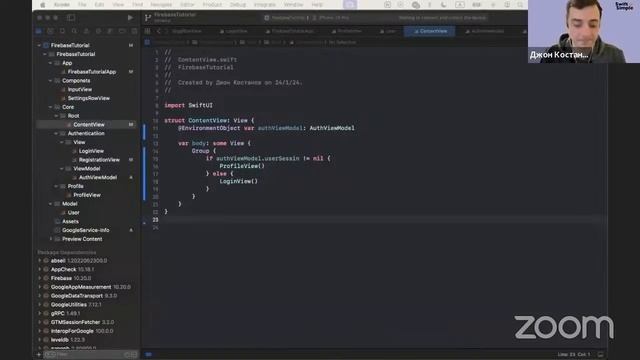
Task: Collapse the Components group
Action: [x=51, y=81]
